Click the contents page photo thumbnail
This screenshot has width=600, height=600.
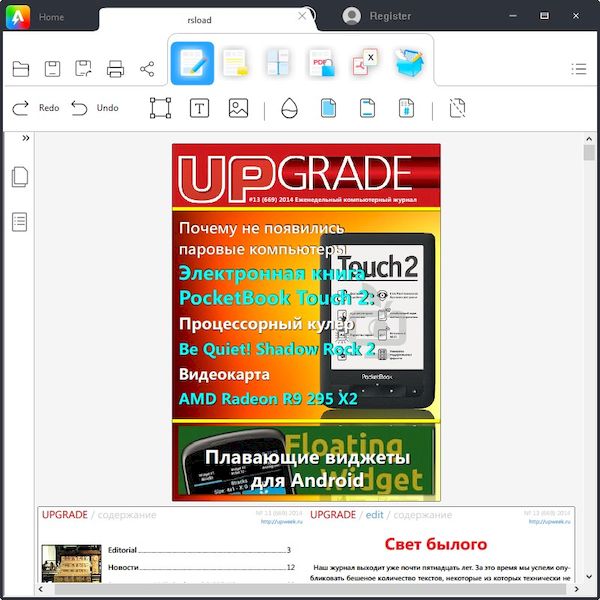click(72, 563)
